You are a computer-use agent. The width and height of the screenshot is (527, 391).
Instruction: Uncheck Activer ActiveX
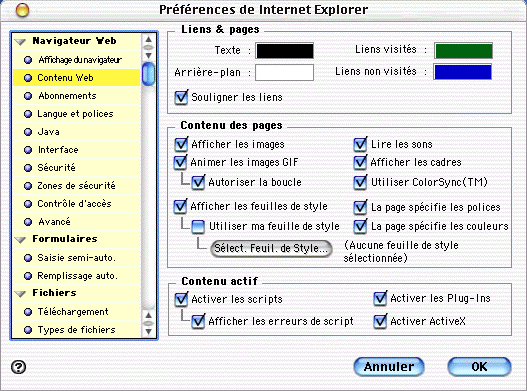click(380, 321)
